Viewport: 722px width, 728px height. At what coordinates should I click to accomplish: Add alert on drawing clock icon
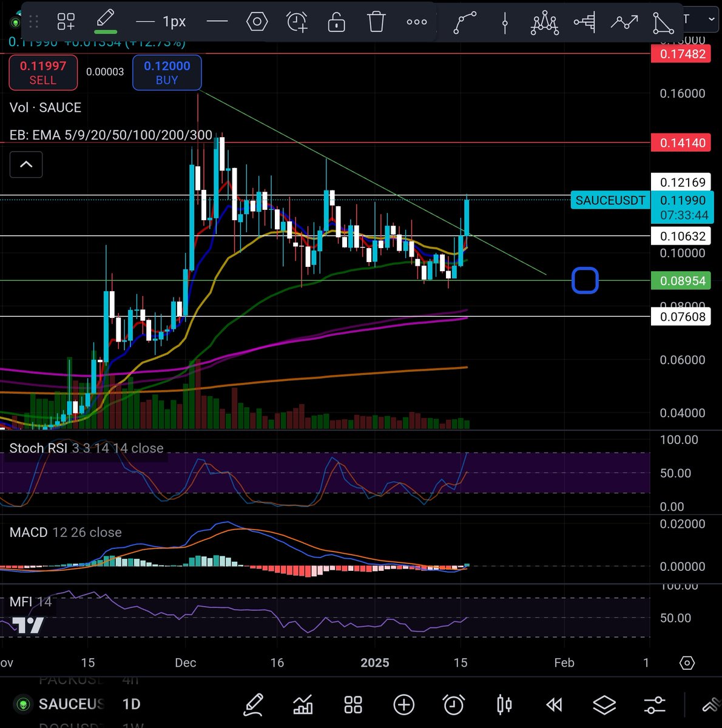(297, 22)
